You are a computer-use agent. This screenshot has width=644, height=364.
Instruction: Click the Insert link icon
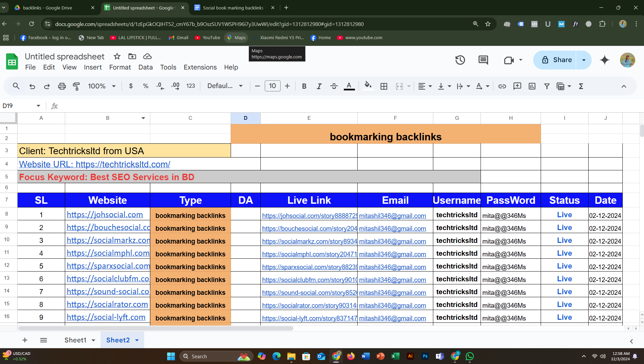pos(502,86)
